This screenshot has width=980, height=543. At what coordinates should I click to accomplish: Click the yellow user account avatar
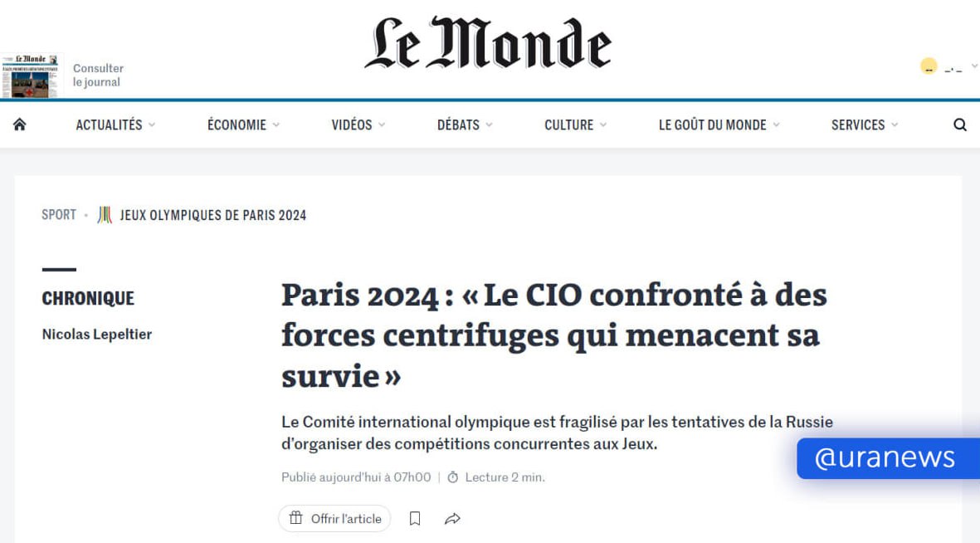[x=929, y=66]
